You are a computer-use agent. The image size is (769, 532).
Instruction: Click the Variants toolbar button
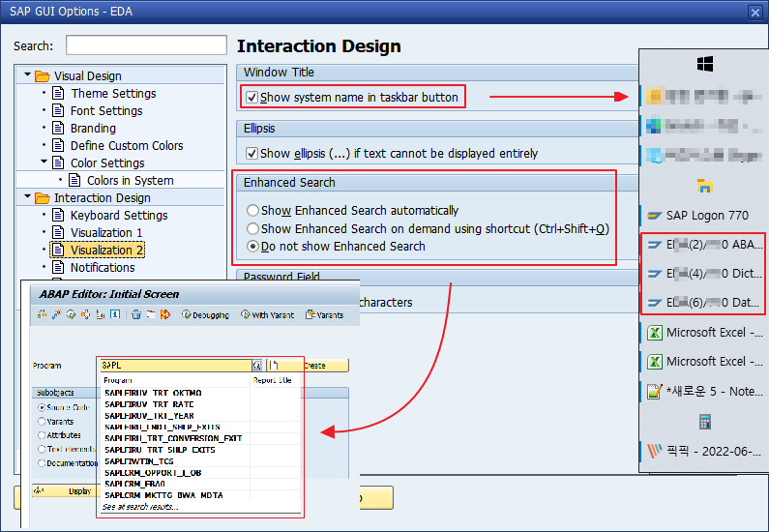(x=325, y=314)
